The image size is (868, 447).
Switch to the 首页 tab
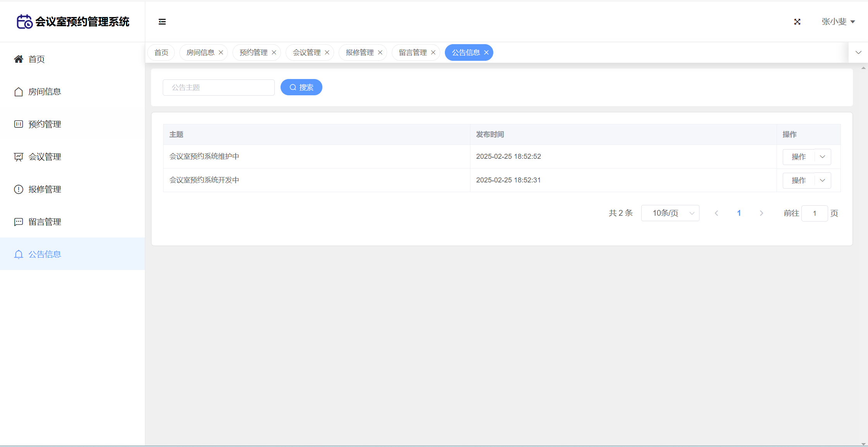point(161,53)
